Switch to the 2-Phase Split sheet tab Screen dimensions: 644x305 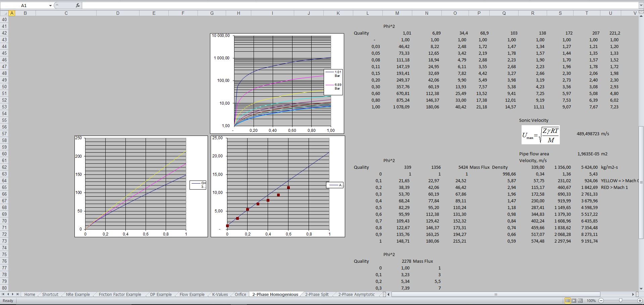[x=317, y=294]
